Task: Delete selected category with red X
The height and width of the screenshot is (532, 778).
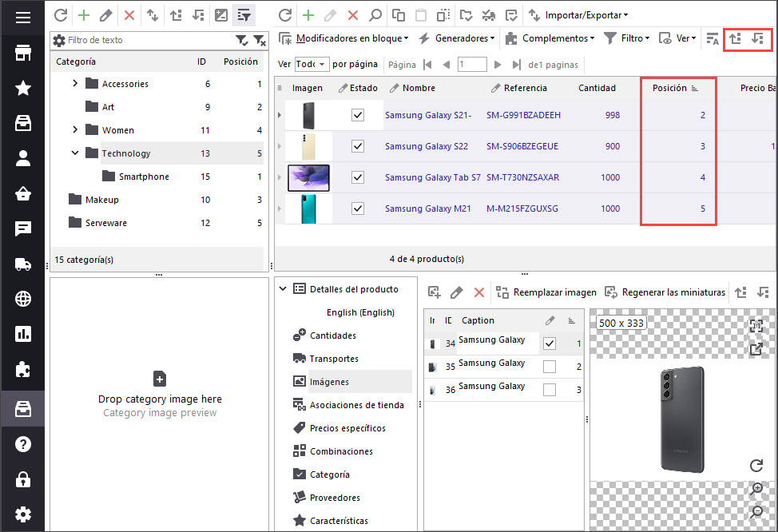Action: [129, 15]
